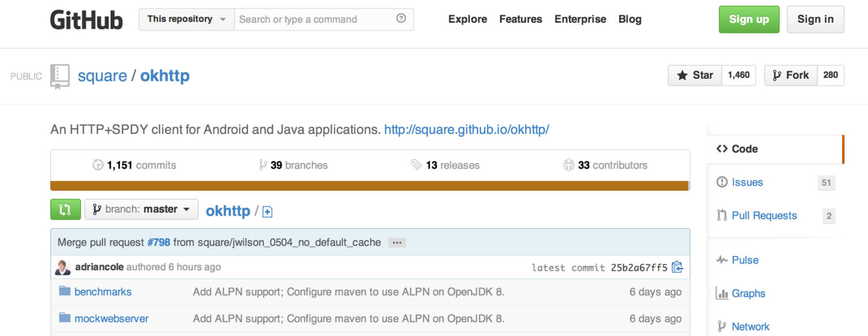
Task: Open the Graphs sidebar item
Action: (x=747, y=293)
